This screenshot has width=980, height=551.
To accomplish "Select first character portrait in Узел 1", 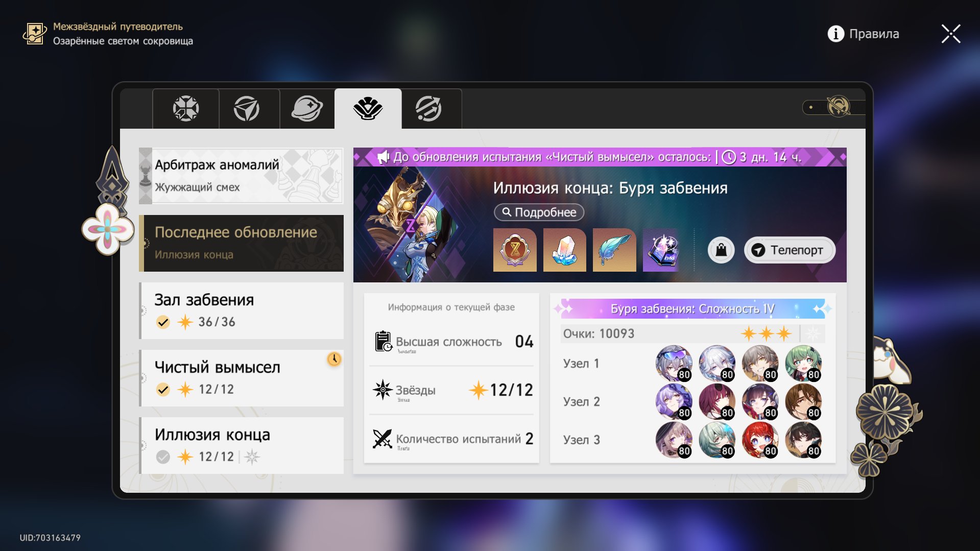I will coord(674,364).
